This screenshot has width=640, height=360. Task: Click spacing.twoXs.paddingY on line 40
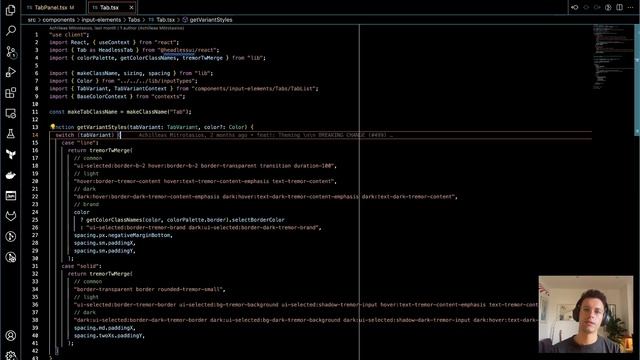(x=109, y=336)
